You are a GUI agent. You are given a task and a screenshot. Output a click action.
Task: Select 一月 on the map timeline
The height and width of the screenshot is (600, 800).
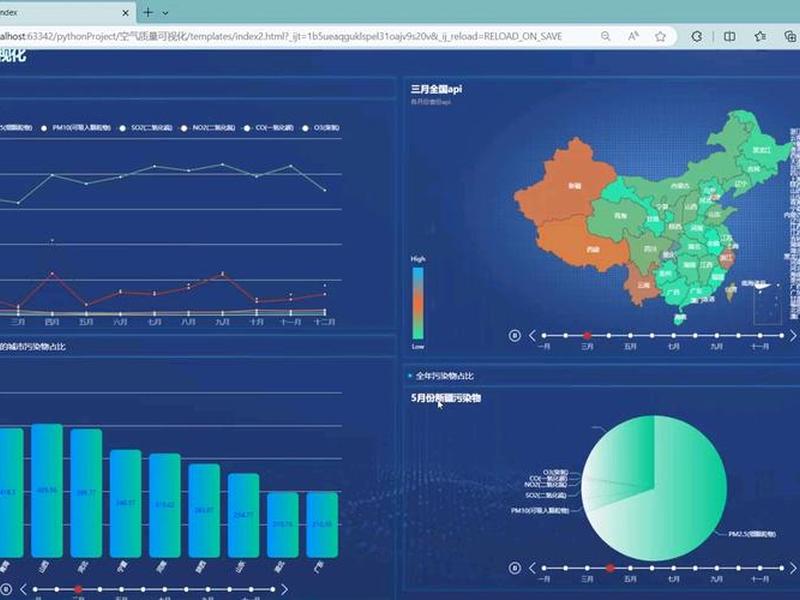coord(544,336)
